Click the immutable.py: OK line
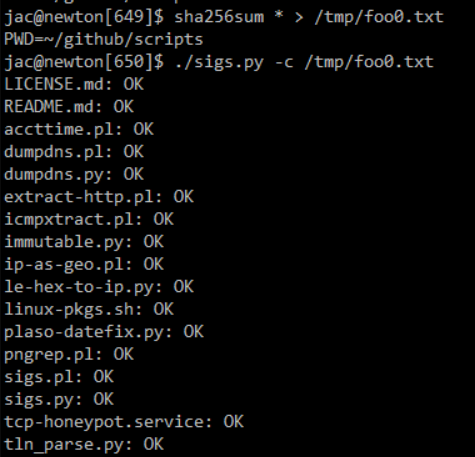 click(x=84, y=242)
